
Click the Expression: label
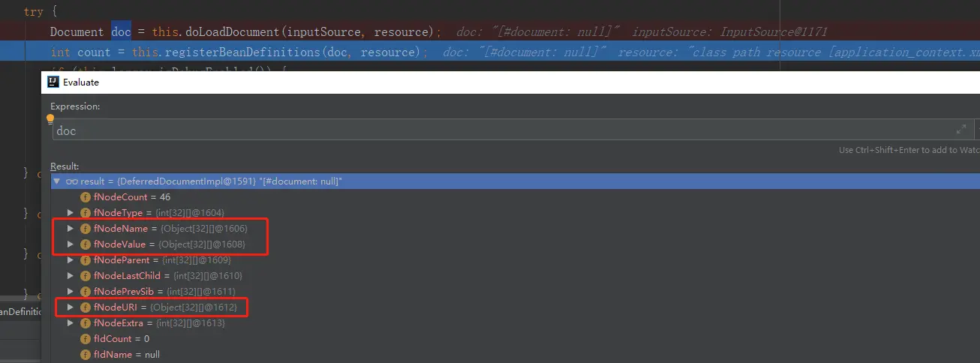pos(75,106)
